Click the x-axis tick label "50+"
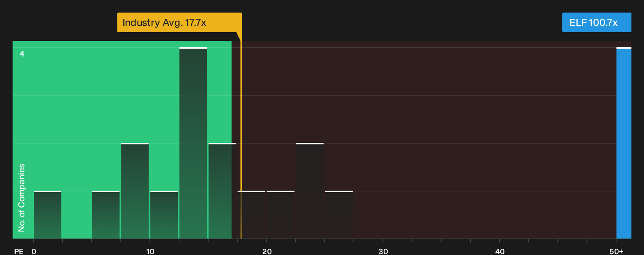Image resolution: width=644 pixels, height=255 pixels. (x=617, y=251)
